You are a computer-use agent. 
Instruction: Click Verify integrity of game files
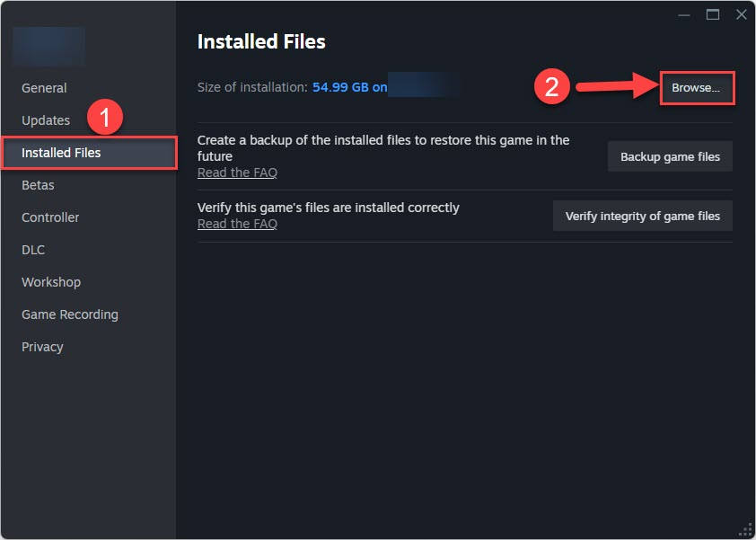pos(642,217)
